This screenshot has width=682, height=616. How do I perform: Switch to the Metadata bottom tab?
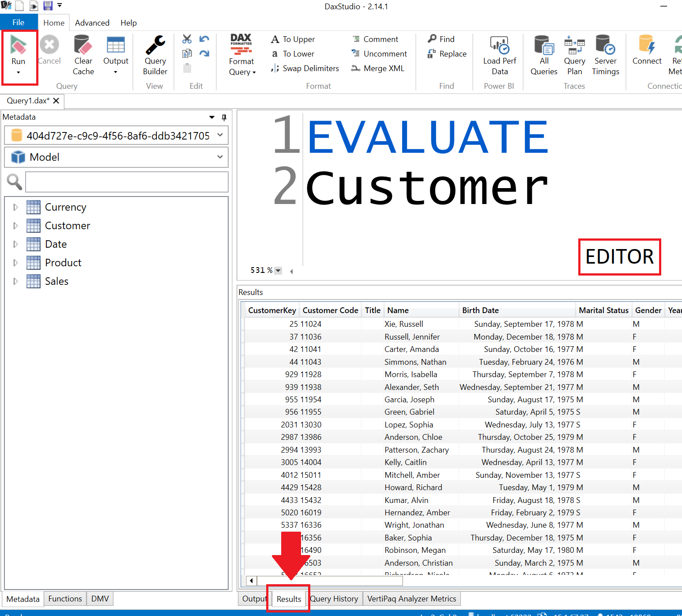[23, 599]
